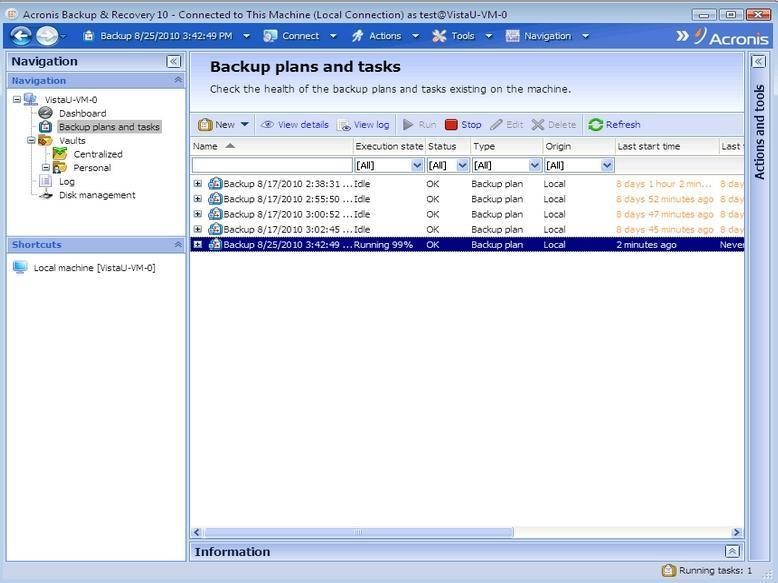This screenshot has height=583, width=778.
Task: Open Centralized vaults node
Action: pos(98,154)
